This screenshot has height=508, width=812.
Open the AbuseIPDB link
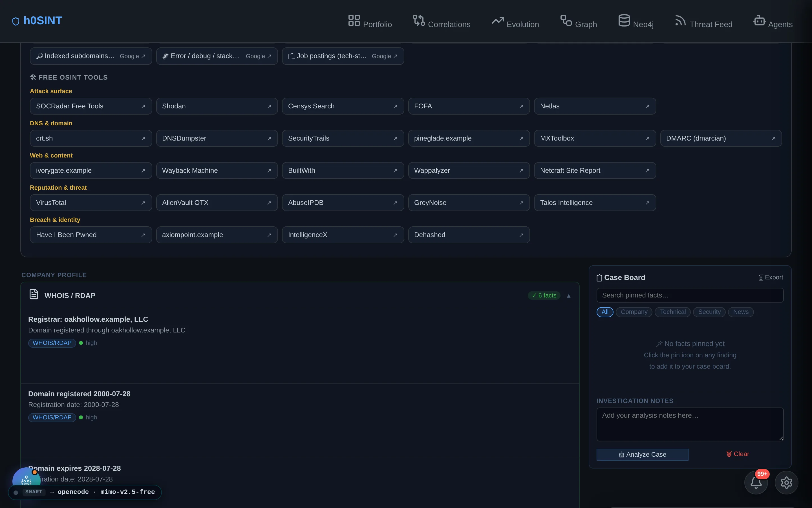(x=343, y=203)
